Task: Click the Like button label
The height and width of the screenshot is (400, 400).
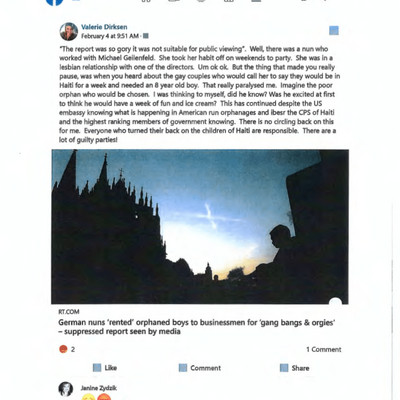Action: (111, 368)
